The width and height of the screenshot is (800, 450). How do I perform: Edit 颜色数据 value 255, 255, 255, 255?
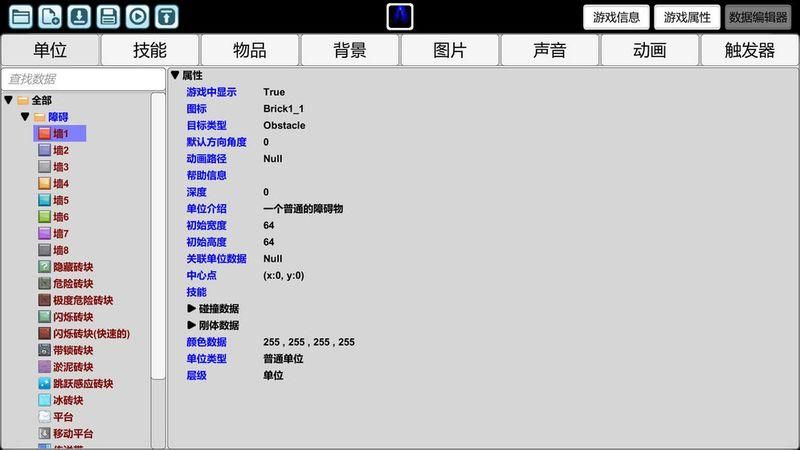(x=309, y=342)
